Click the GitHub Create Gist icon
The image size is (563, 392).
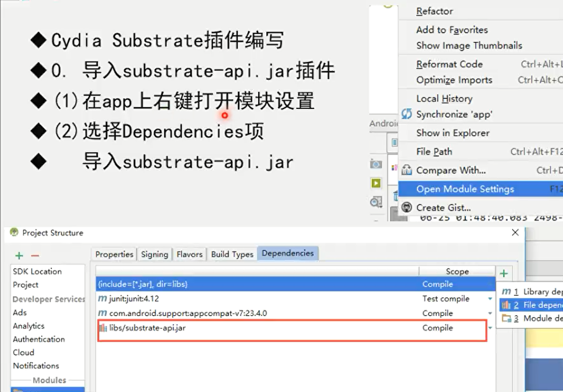(x=406, y=207)
